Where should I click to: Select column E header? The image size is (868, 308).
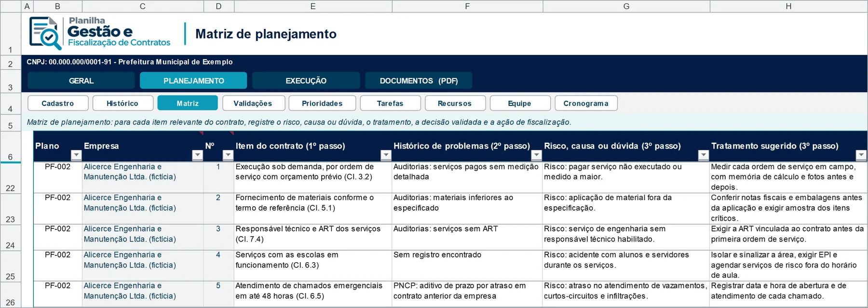pyautogui.click(x=313, y=6)
